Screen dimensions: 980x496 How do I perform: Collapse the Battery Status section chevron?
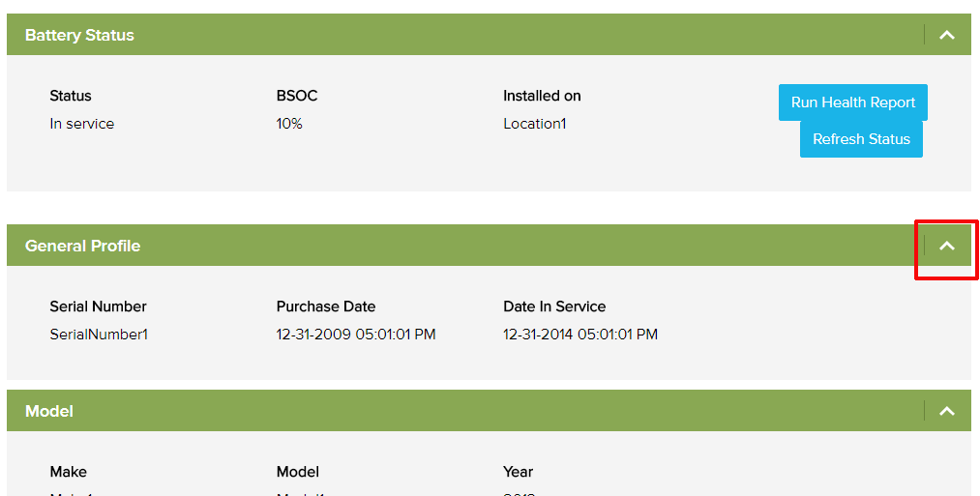pyautogui.click(x=947, y=35)
